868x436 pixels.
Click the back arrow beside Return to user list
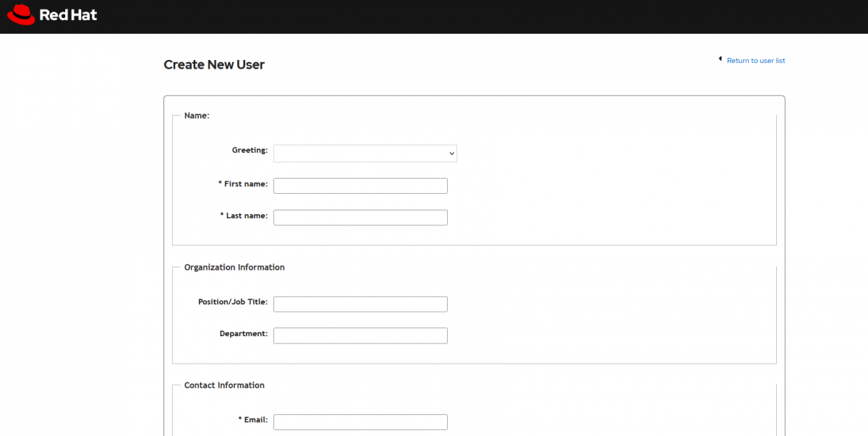(720, 59)
